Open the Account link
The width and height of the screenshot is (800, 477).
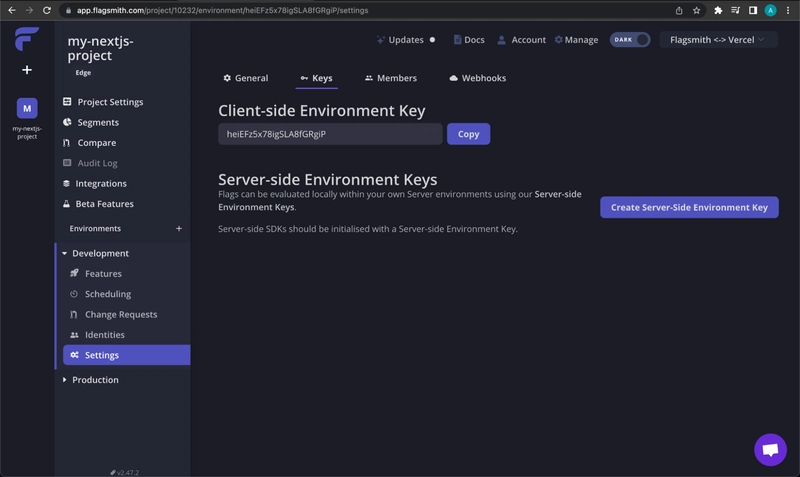[x=521, y=40]
